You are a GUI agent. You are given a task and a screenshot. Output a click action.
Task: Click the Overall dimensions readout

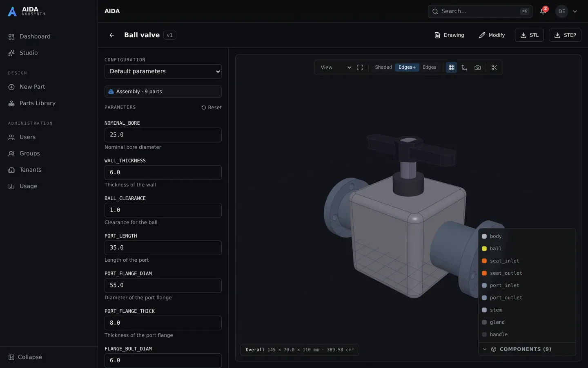[x=300, y=350]
